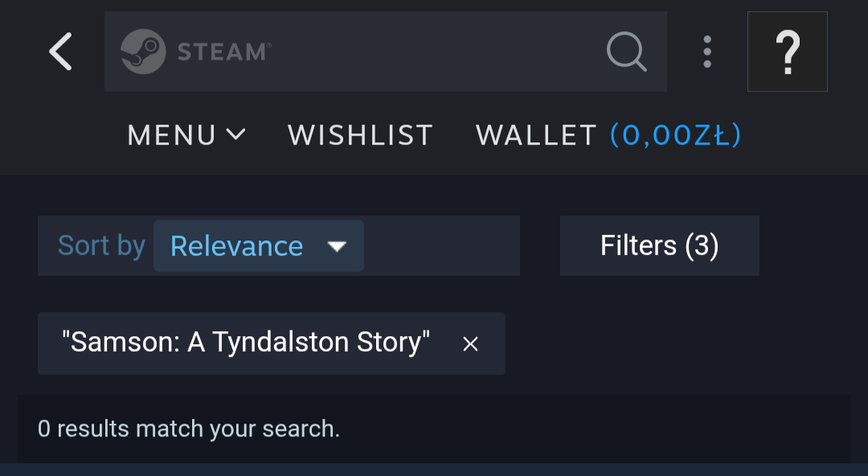This screenshot has width=868, height=476.
Task: Click the Steam logo icon
Action: click(143, 51)
